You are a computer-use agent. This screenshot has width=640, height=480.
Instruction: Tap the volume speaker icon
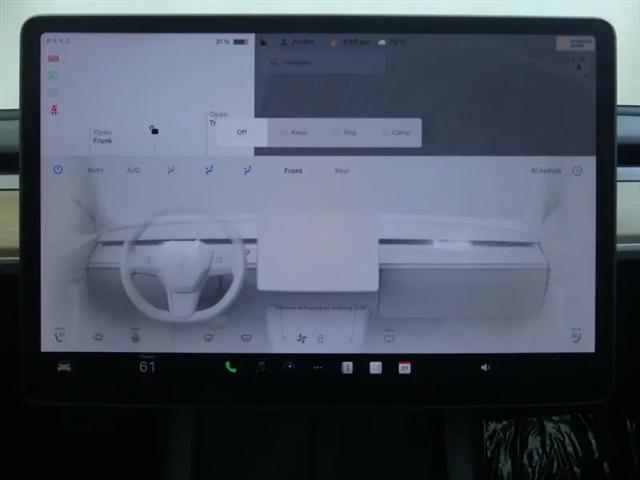tap(485, 367)
